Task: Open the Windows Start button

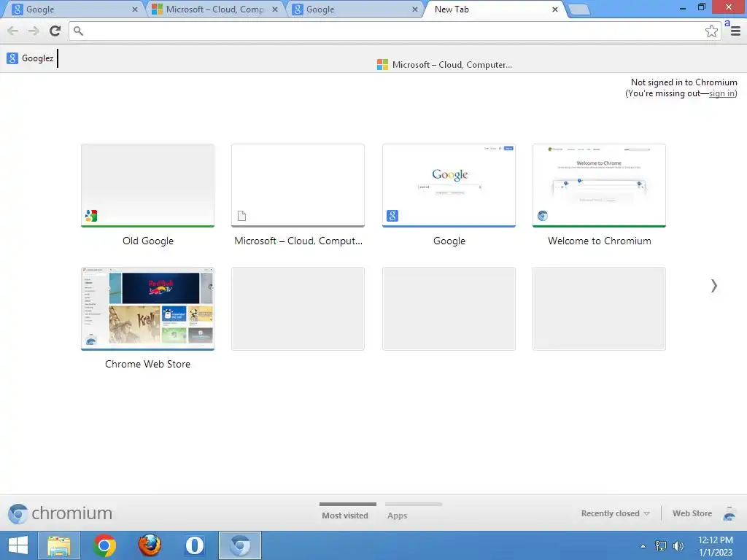Action: pos(18,545)
